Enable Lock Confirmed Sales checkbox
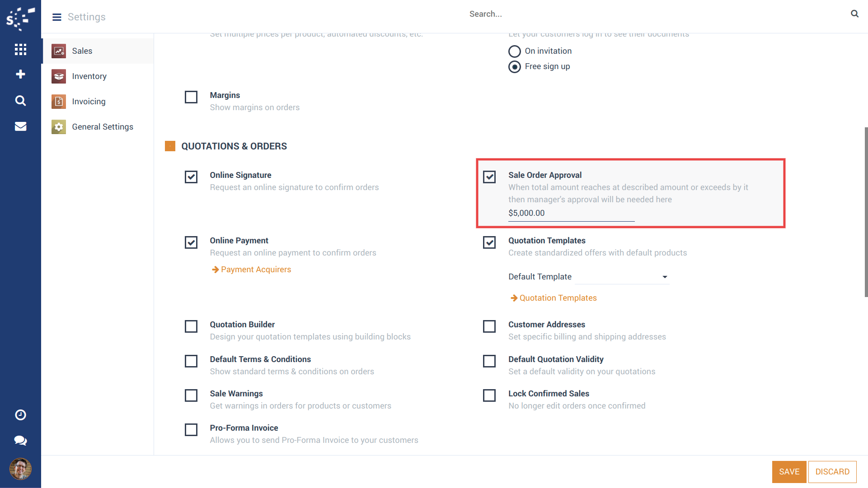This screenshot has width=868, height=488. point(489,395)
